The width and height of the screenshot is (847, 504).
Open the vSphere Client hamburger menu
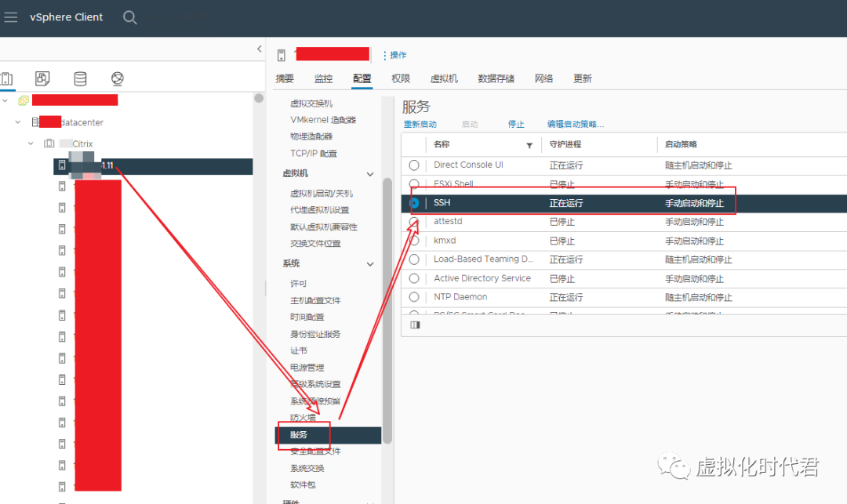[x=11, y=17]
